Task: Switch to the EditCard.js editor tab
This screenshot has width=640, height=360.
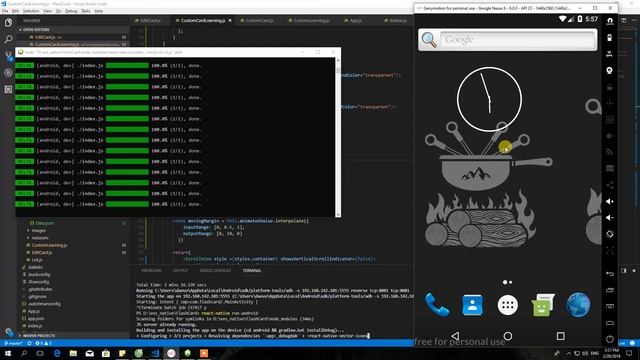Action: pos(150,20)
